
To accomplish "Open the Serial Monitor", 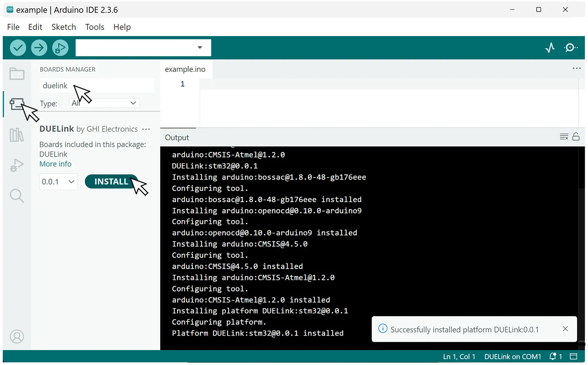I will tap(571, 48).
